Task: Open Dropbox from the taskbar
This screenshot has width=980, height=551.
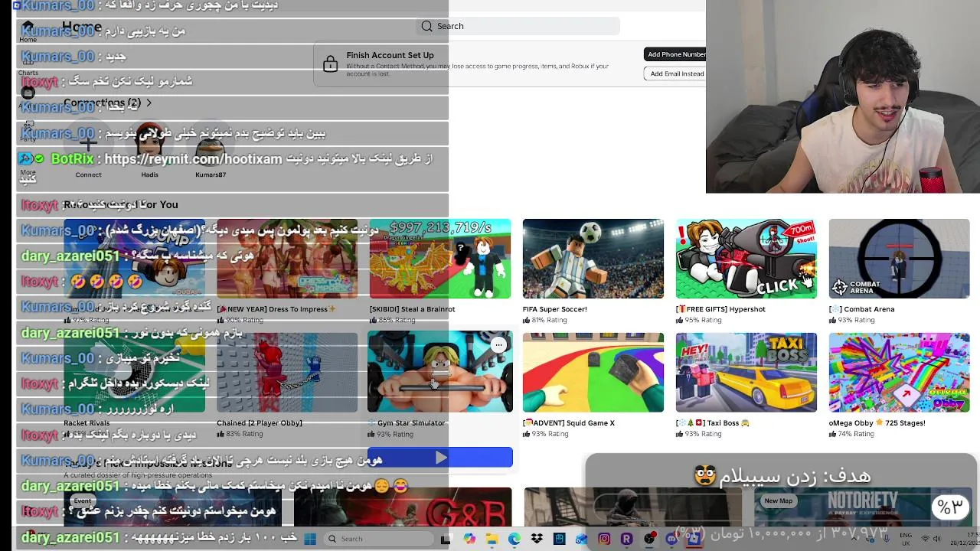Action: (x=537, y=539)
